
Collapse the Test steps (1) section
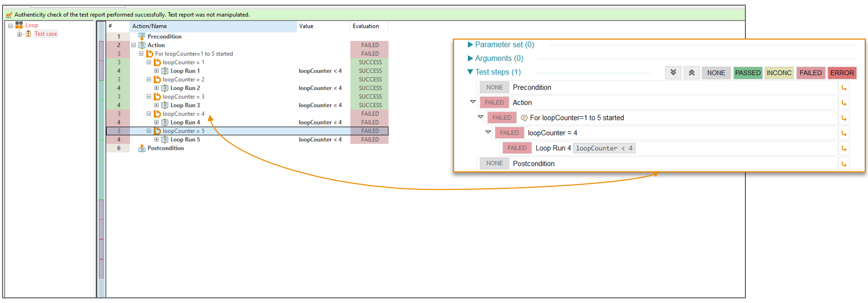click(470, 72)
